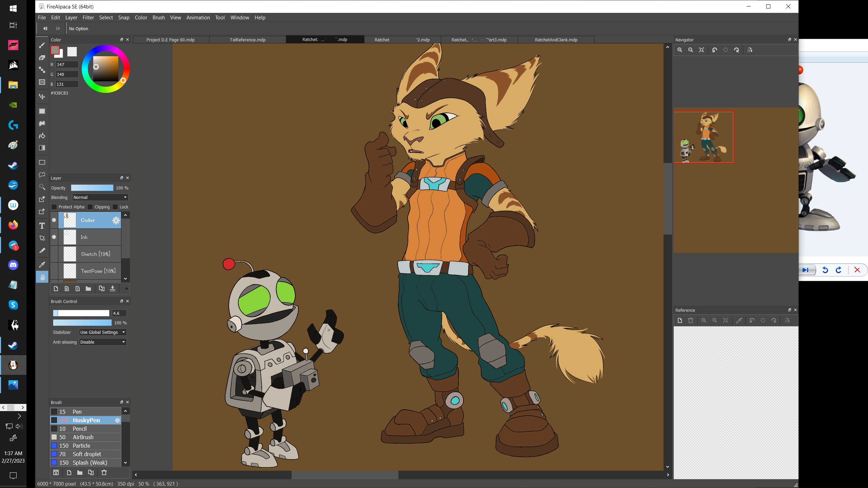Zoom in using Navigator panel
Screen dimensions: 868x488
pos(680,50)
